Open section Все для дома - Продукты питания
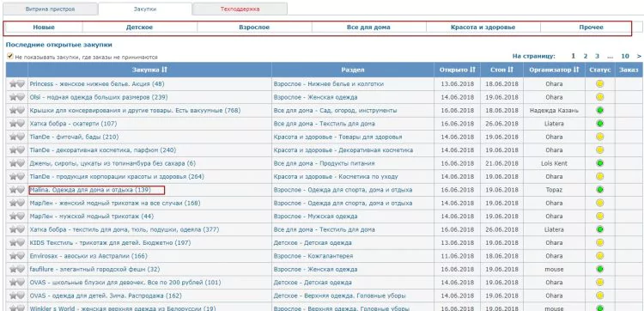The height and width of the screenshot is (311, 644). point(324,163)
